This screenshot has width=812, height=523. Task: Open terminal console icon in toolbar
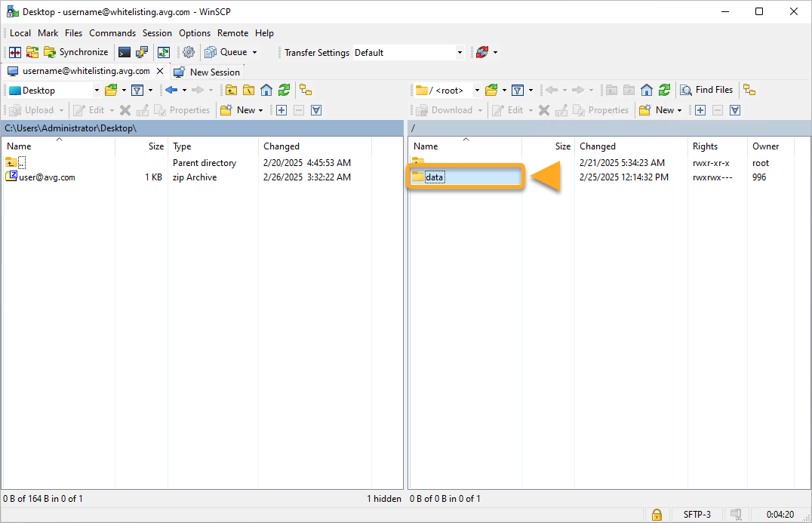(125, 52)
